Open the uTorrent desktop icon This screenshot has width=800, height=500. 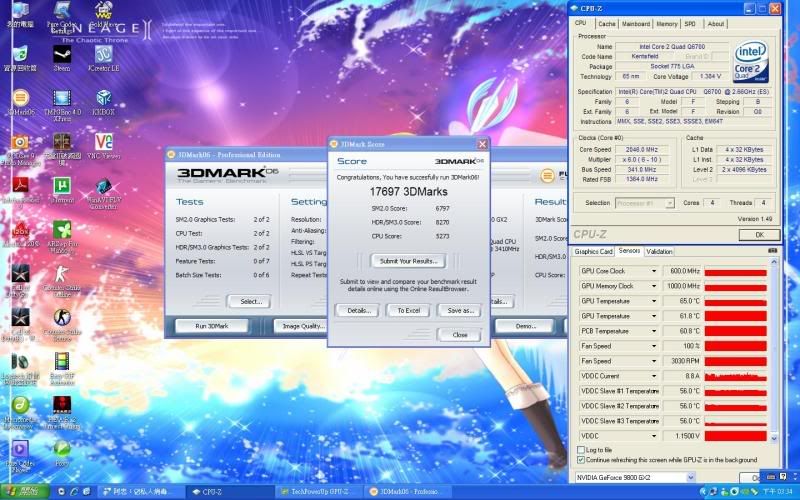tap(61, 186)
